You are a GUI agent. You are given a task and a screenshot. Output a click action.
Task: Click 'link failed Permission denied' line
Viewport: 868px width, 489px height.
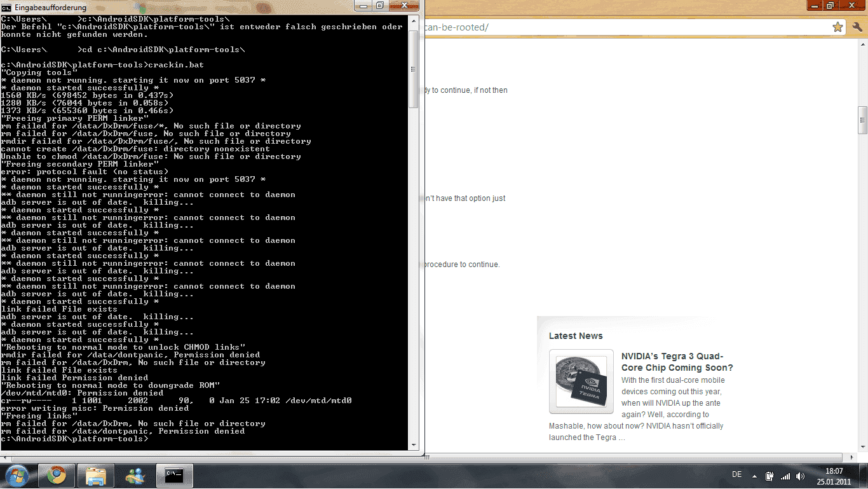click(75, 378)
